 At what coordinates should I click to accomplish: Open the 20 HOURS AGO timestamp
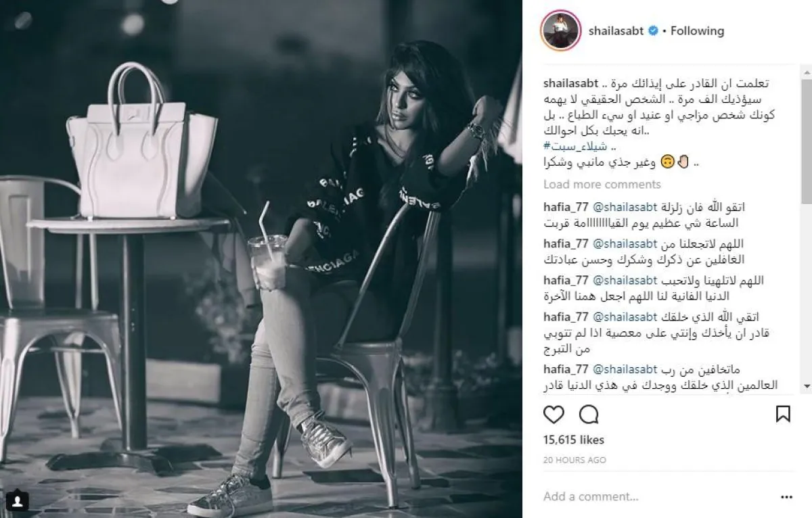click(x=574, y=459)
